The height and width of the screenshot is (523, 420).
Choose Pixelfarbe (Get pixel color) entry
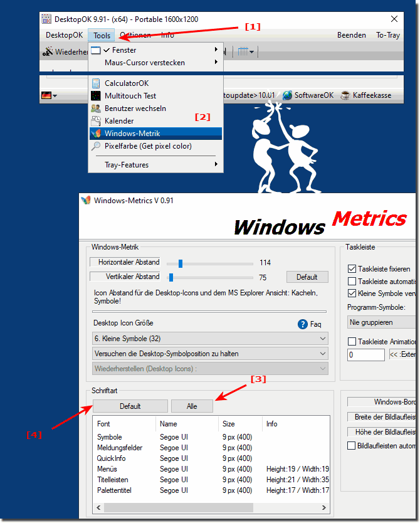pos(155,146)
